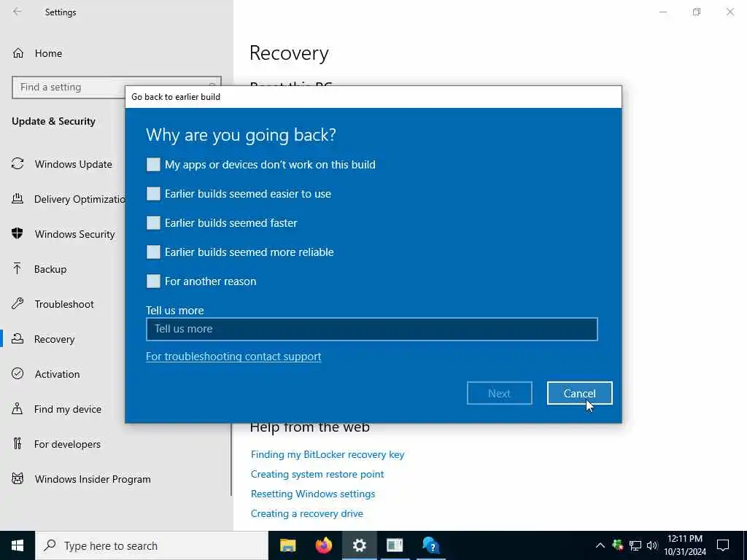Click the Home house icon
The width and height of the screenshot is (747, 560).
[x=18, y=52]
